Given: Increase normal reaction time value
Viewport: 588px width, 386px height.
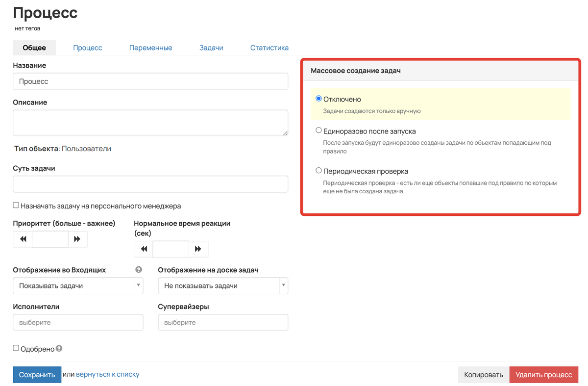Looking at the screenshot, I should click(x=198, y=249).
